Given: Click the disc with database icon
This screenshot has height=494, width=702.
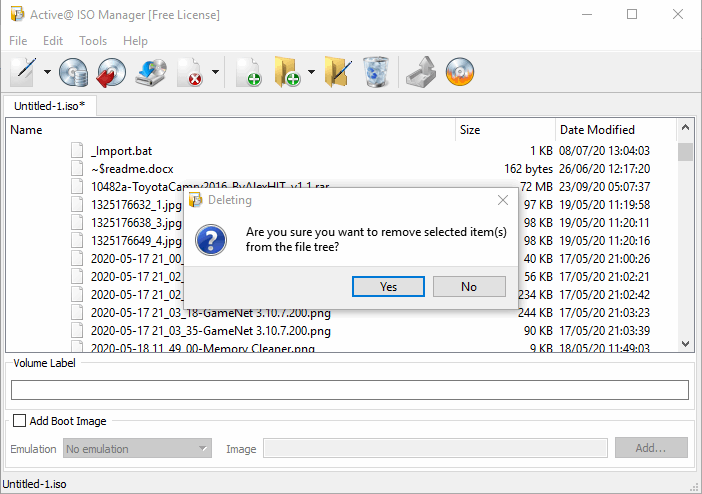Looking at the screenshot, I should [x=73, y=72].
